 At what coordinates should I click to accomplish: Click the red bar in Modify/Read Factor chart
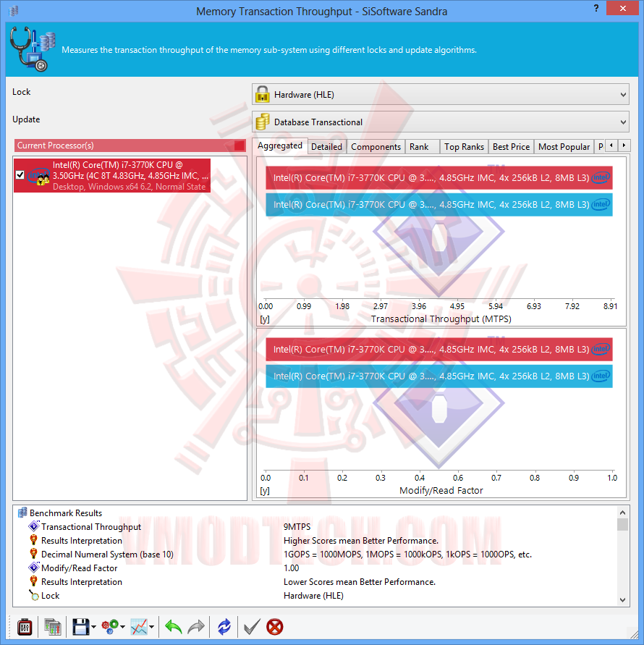[438, 349]
